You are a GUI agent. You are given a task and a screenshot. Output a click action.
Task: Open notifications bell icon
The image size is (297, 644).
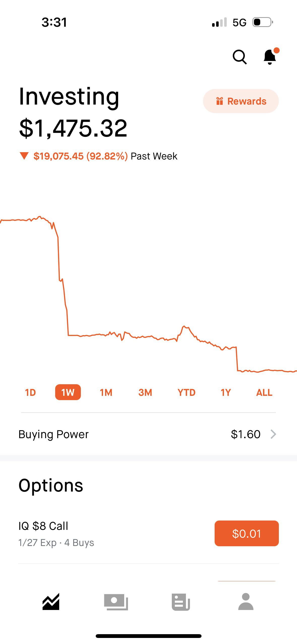pos(270,57)
